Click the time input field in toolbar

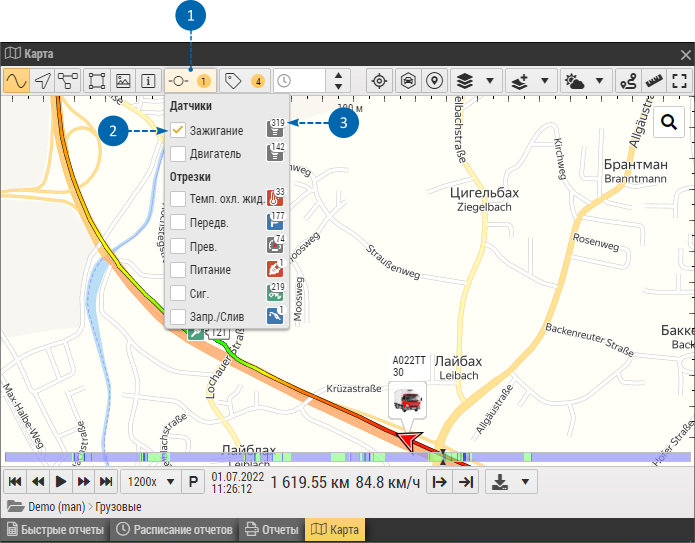[x=300, y=81]
